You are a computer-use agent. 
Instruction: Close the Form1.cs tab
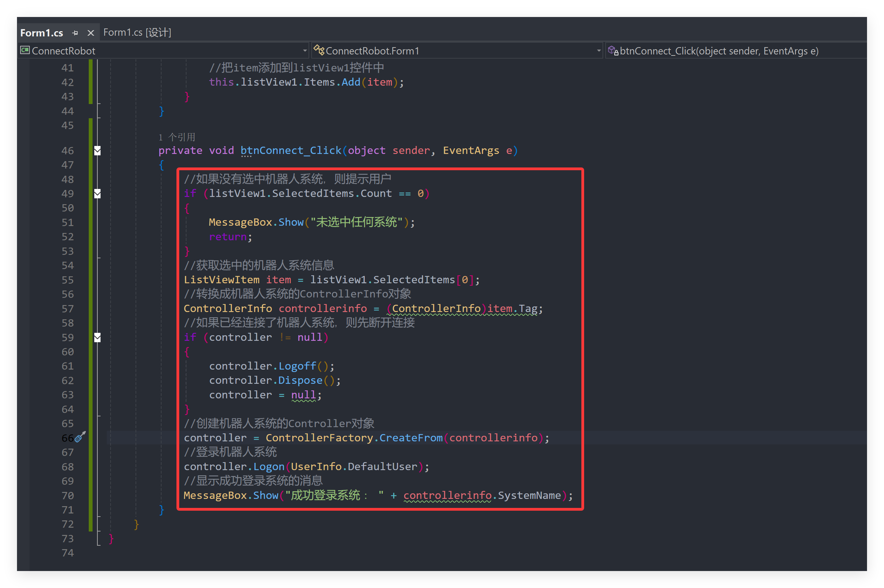tap(90, 33)
